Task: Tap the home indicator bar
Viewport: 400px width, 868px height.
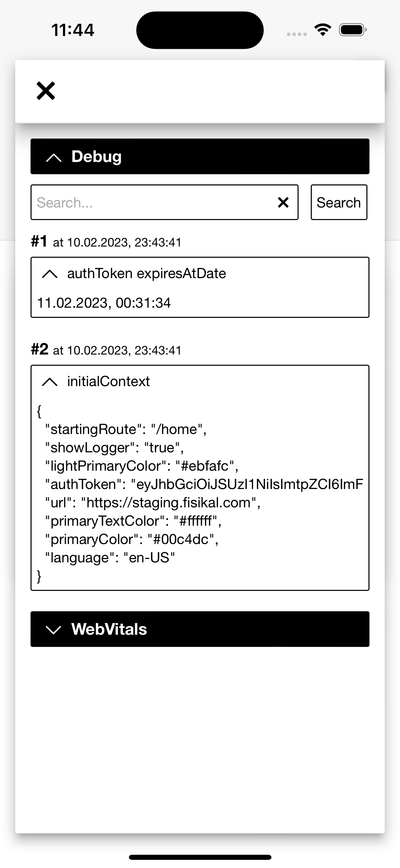Action: [x=200, y=857]
